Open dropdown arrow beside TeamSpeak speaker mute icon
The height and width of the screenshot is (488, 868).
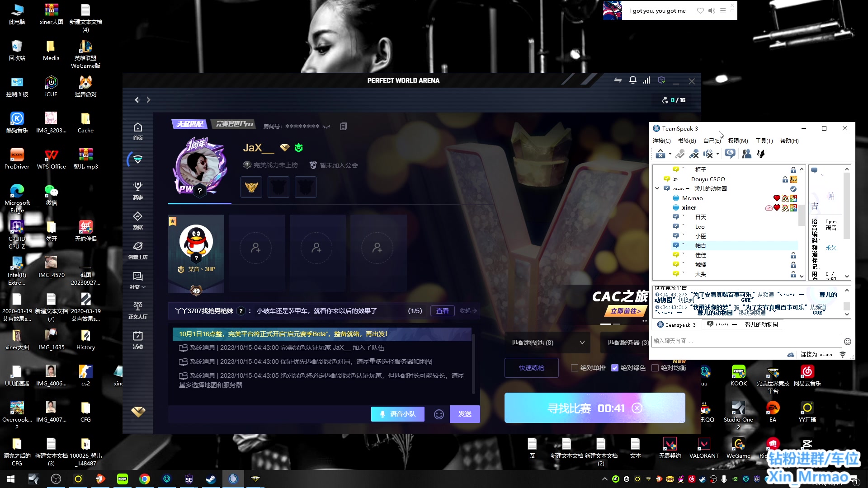point(717,154)
